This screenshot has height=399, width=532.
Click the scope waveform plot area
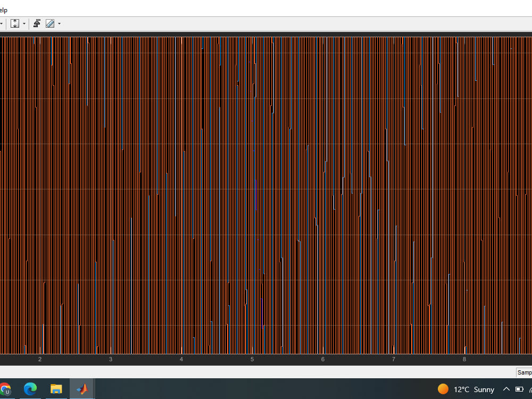(x=266, y=195)
